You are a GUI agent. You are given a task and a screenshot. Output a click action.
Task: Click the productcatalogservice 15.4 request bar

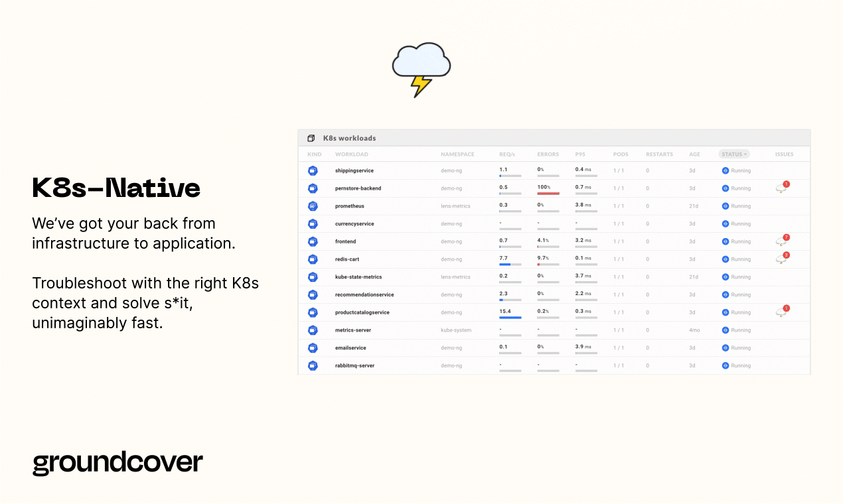point(510,318)
